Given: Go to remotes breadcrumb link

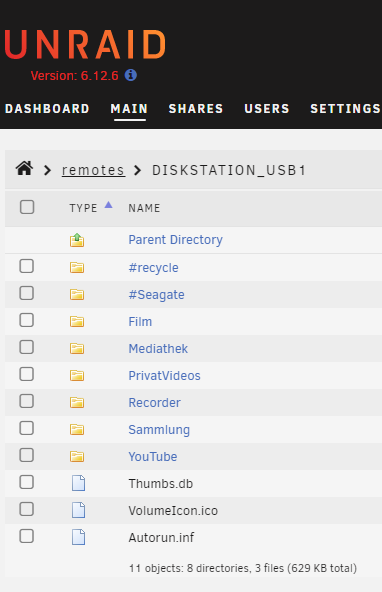Looking at the screenshot, I should pos(93,170).
